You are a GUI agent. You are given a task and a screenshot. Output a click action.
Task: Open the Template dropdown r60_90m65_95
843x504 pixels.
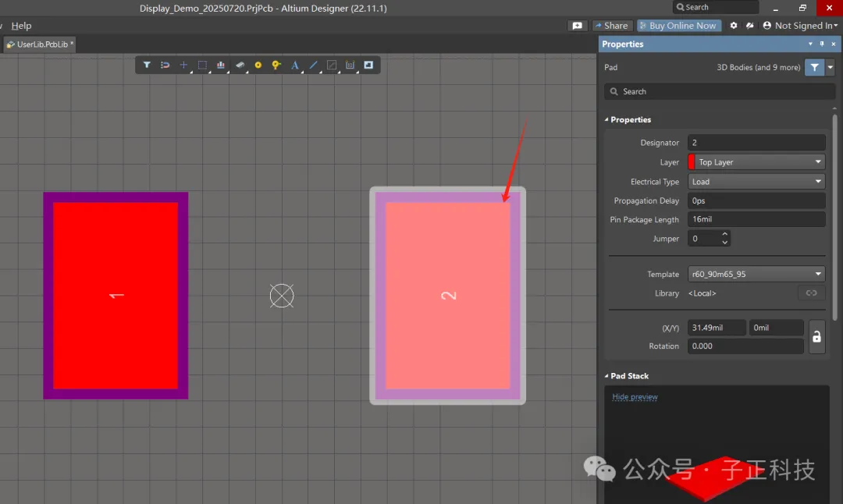point(756,274)
